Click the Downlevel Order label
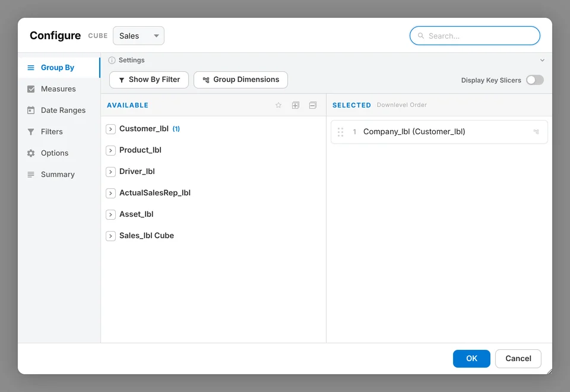 coord(402,105)
